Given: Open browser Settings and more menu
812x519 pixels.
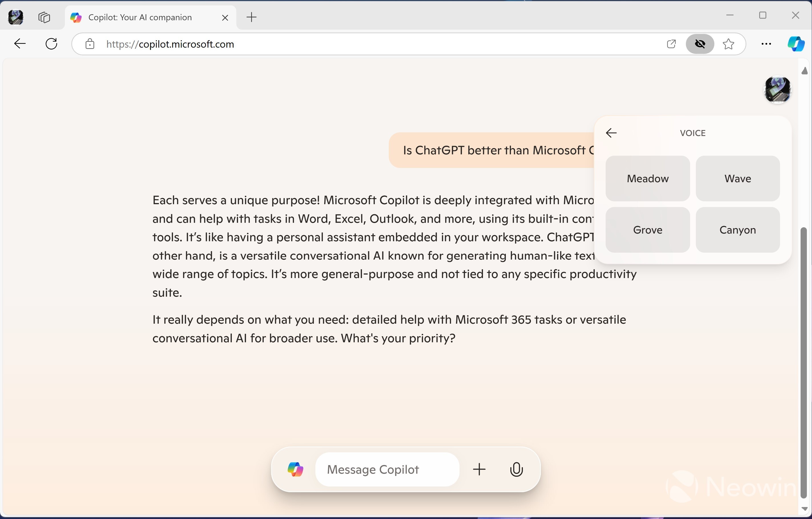Looking at the screenshot, I should point(766,44).
